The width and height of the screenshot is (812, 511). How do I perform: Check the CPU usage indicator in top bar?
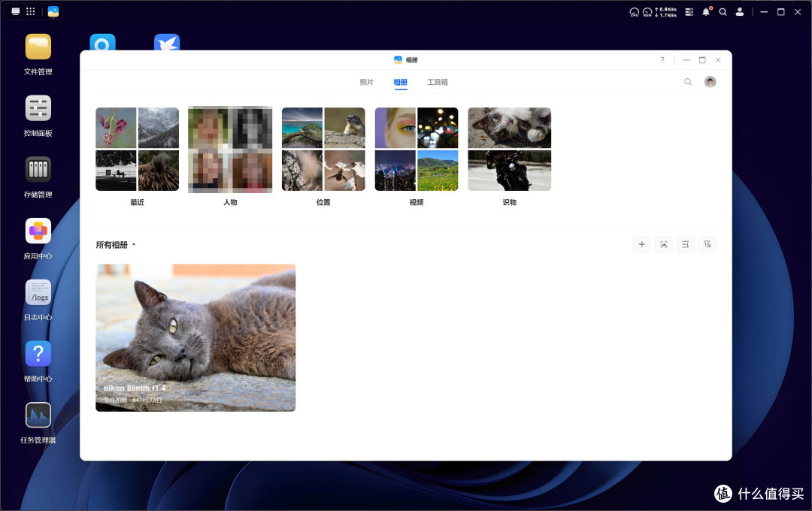(634, 12)
